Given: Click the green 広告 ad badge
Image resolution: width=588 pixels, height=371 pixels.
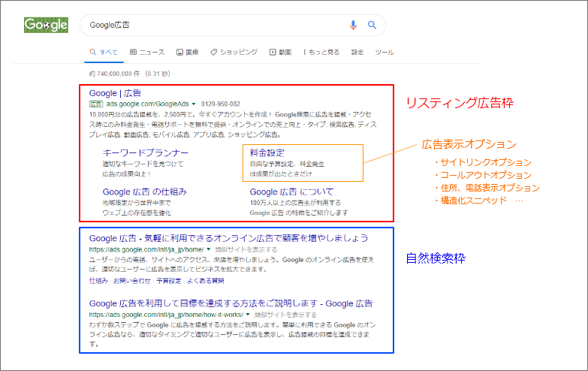Looking at the screenshot, I should coord(96,104).
